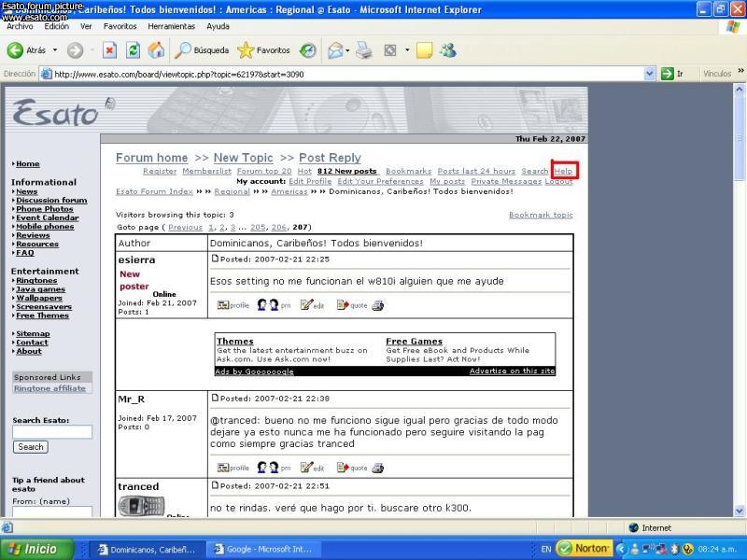Click the Forum home link
Image resolution: width=747 pixels, height=560 pixels.
coord(151,158)
